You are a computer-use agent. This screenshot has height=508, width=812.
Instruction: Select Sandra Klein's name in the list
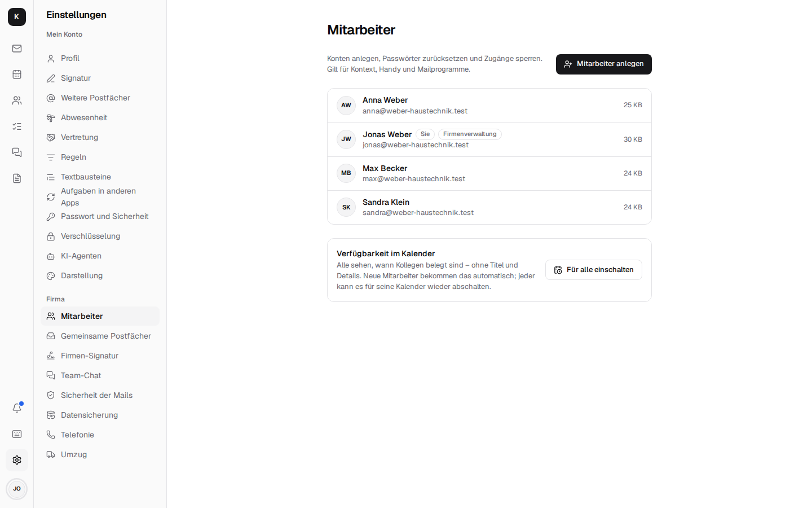click(x=386, y=202)
